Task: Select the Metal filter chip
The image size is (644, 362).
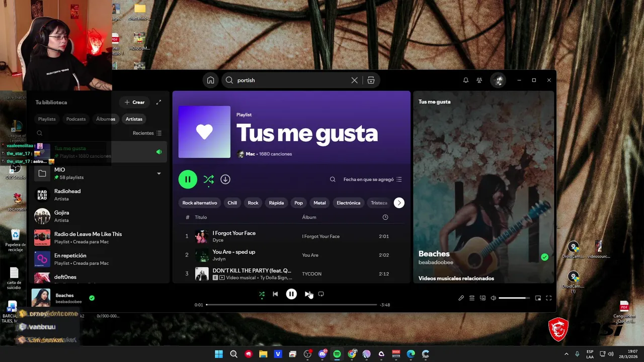Action: pyautogui.click(x=319, y=203)
